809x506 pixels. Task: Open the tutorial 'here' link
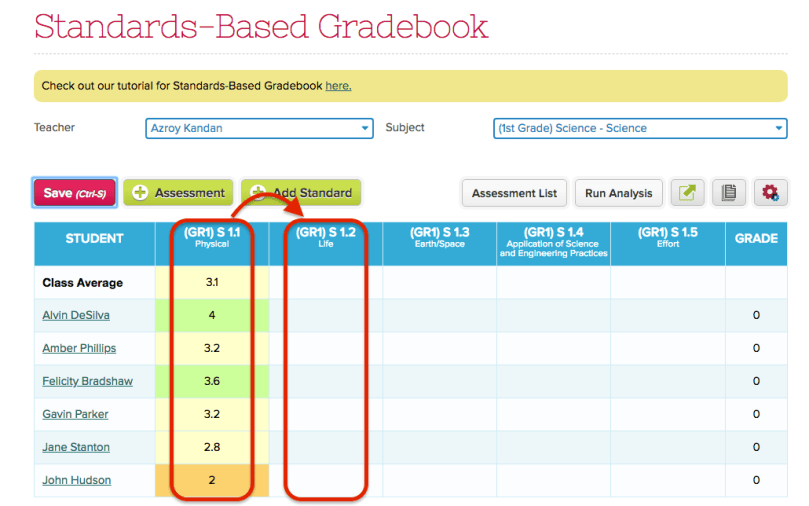coord(338,86)
